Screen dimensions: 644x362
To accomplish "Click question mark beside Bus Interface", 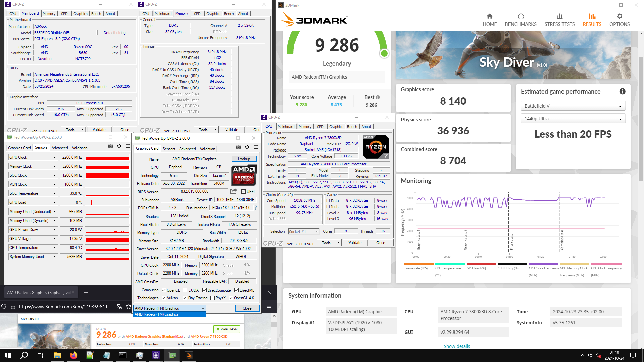I will point(256,208).
